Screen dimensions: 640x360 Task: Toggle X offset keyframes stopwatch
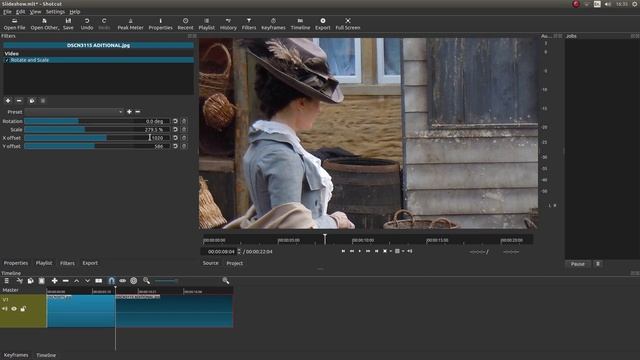click(x=184, y=138)
